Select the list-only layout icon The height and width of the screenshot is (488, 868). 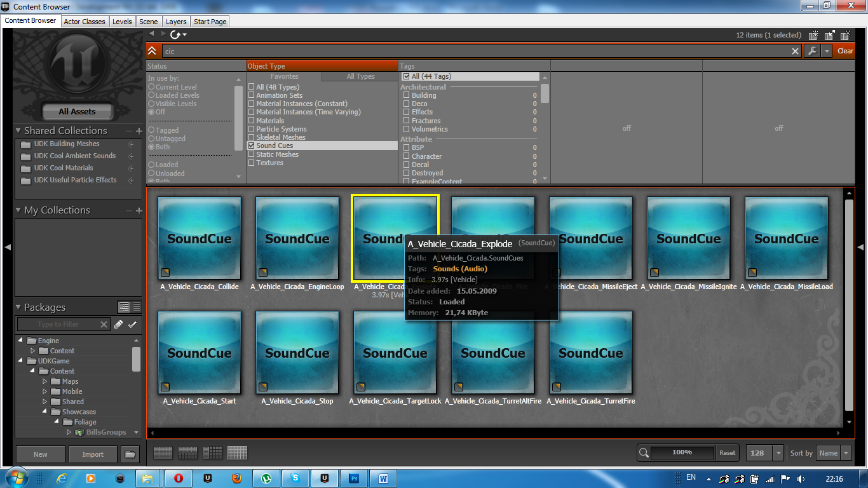point(163,453)
